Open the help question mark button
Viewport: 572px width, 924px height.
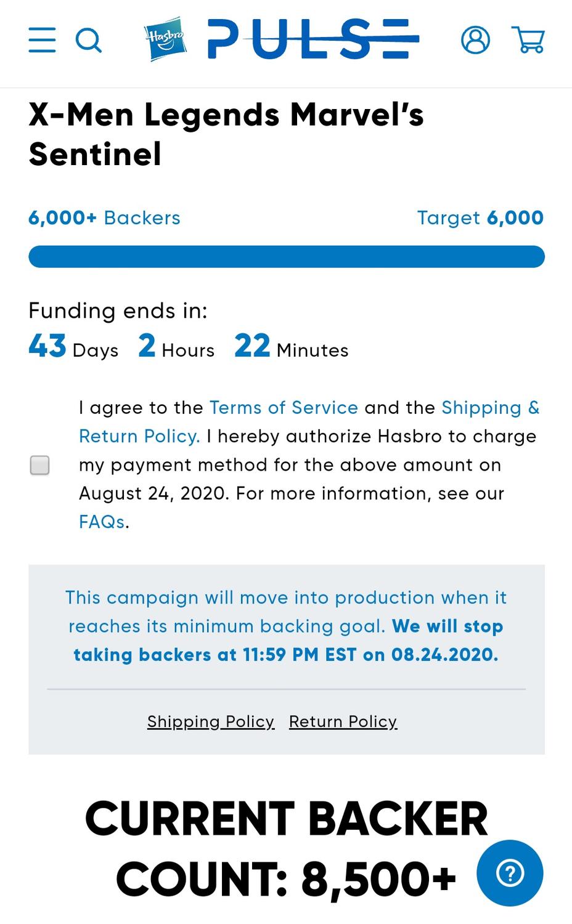[510, 873]
